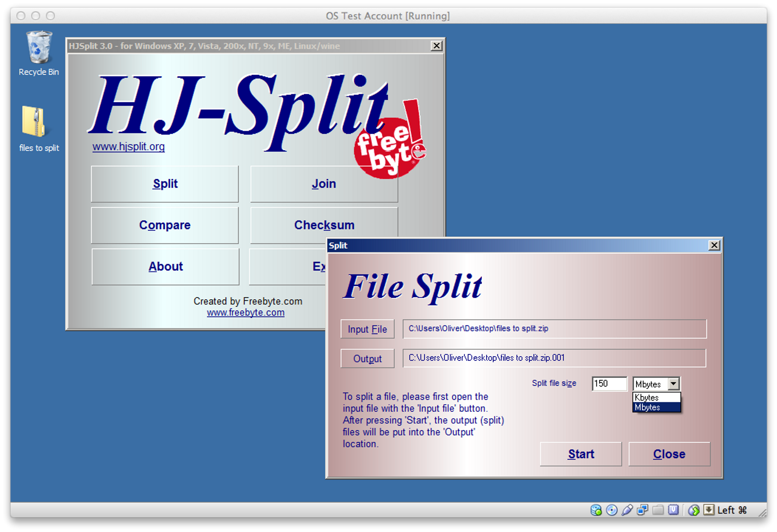Viewport: 777px width, 532px height.
Task: Close the HJSplit main window
Action: click(x=437, y=46)
